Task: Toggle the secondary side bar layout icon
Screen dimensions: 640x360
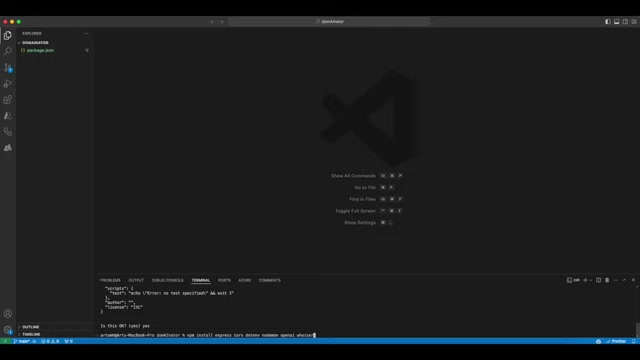Action: click(x=625, y=22)
